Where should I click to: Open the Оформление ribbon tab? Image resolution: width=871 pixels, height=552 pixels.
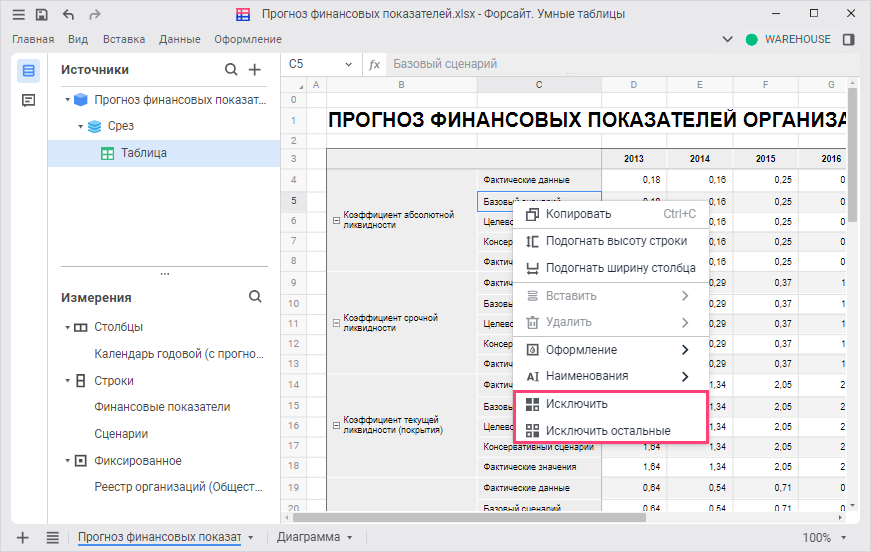248,39
